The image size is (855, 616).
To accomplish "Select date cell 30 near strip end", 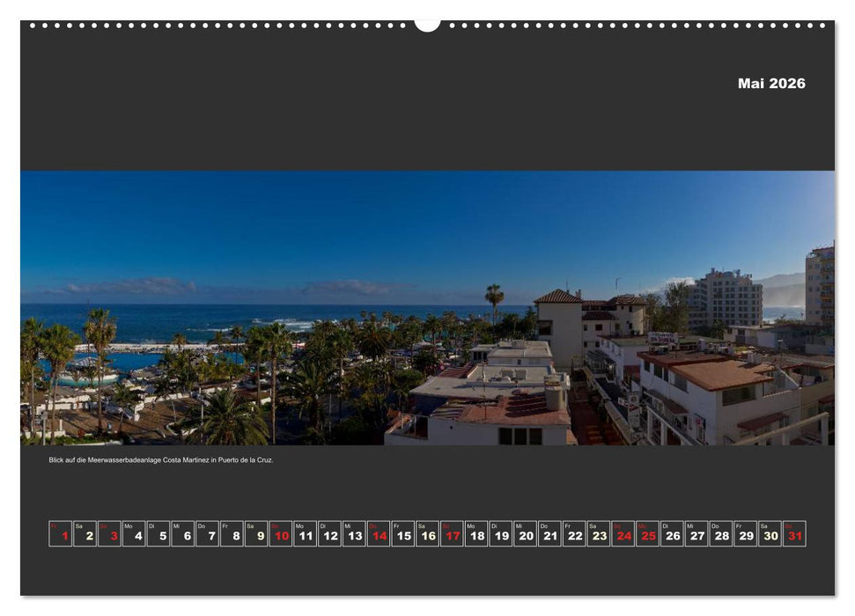I will [770, 533].
